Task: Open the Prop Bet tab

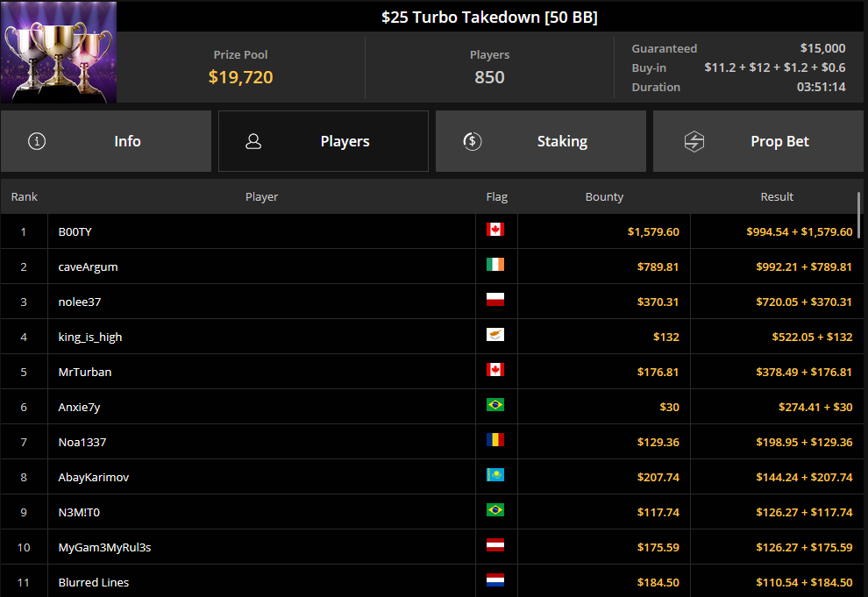Action: 758,141
